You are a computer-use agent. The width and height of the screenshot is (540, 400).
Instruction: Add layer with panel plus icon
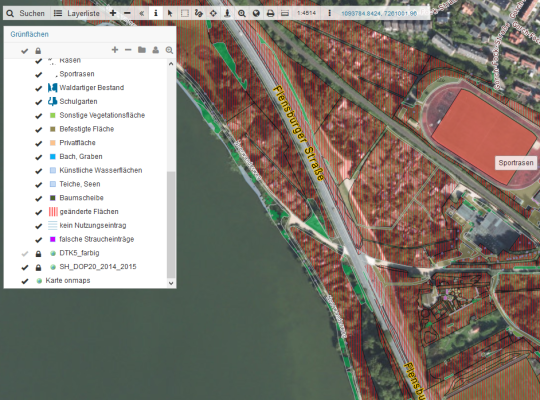click(115, 50)
